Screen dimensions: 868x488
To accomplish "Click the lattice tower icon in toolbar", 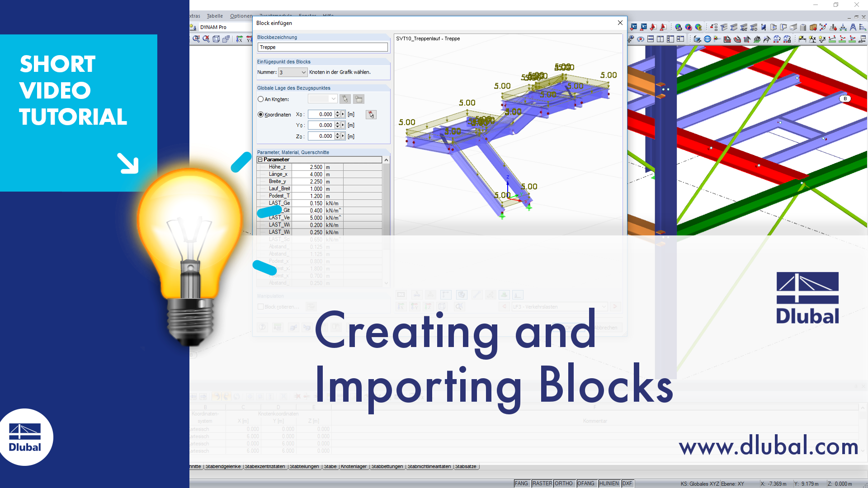I will coord(853,27).
